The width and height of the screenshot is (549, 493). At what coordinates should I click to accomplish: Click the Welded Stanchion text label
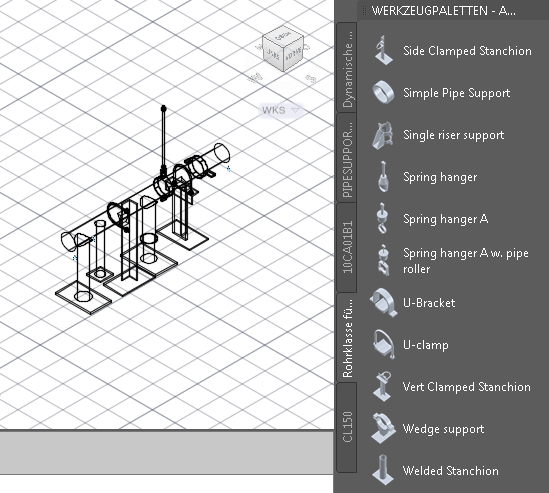451,471
